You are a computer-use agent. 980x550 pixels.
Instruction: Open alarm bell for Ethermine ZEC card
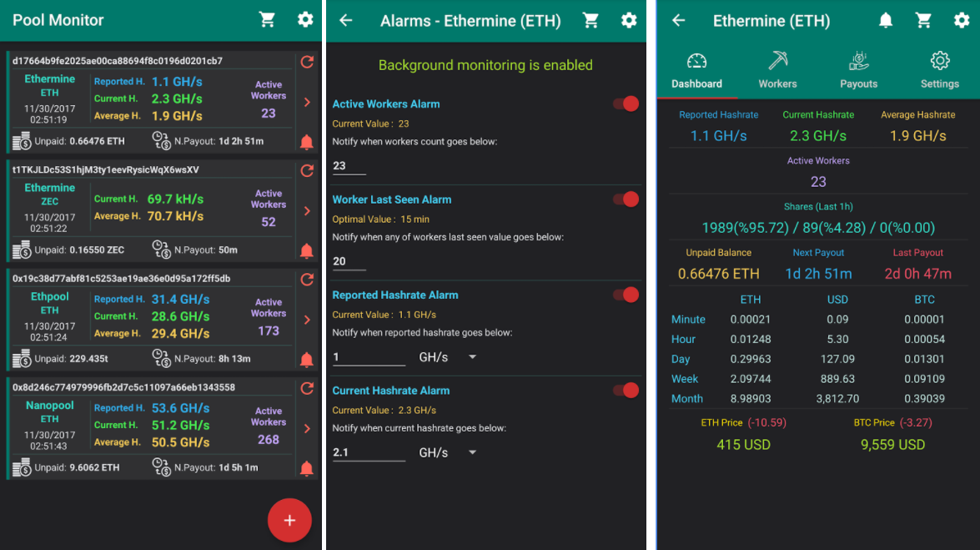[306, 251]
